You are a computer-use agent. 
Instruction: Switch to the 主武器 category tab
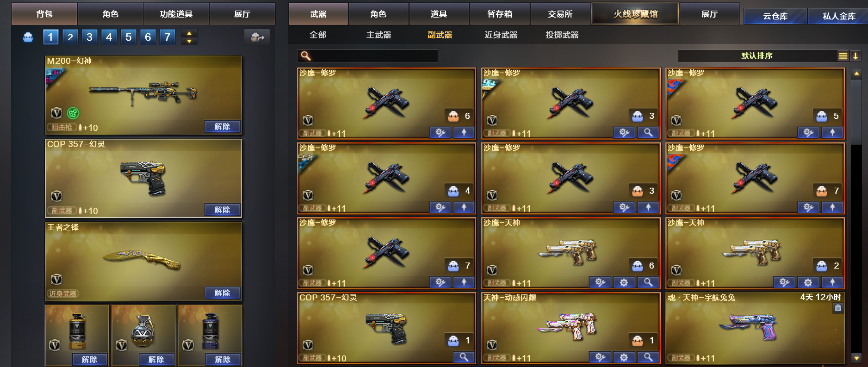click(378, 35)
